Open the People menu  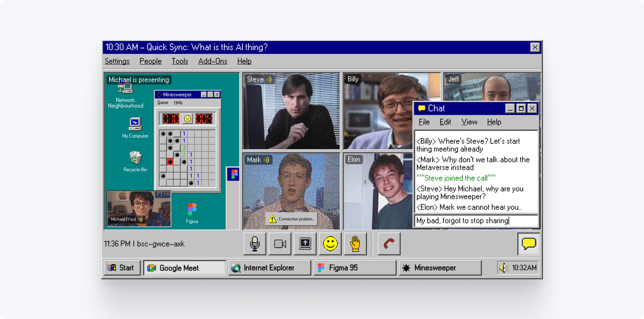click(151, 61)
